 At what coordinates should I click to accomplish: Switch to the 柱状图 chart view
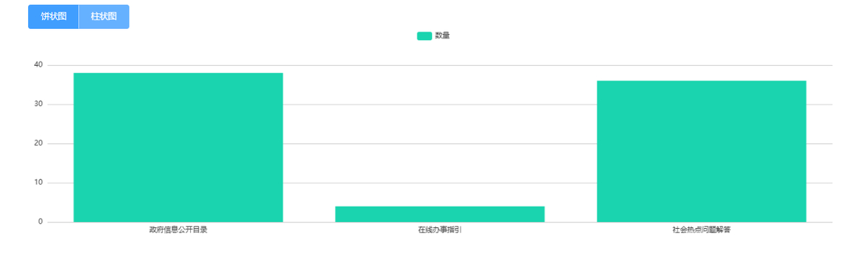tap(104, 17)
